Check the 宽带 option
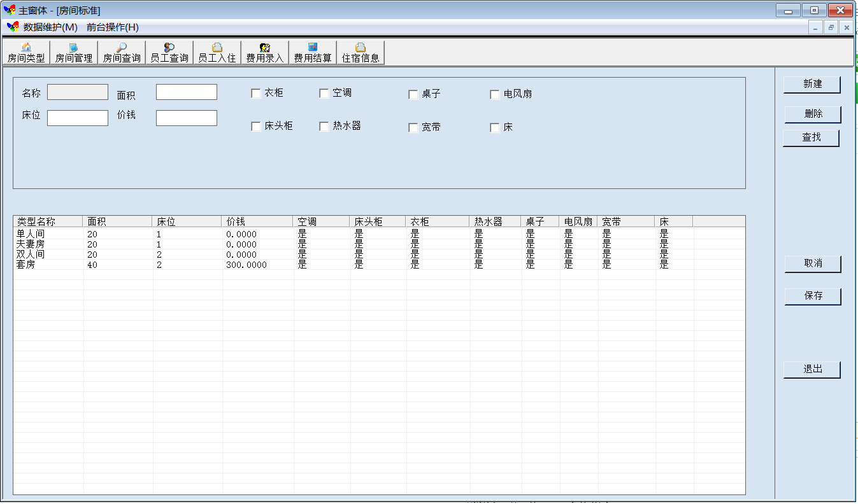The image size is (858, 504). (413, 128)
